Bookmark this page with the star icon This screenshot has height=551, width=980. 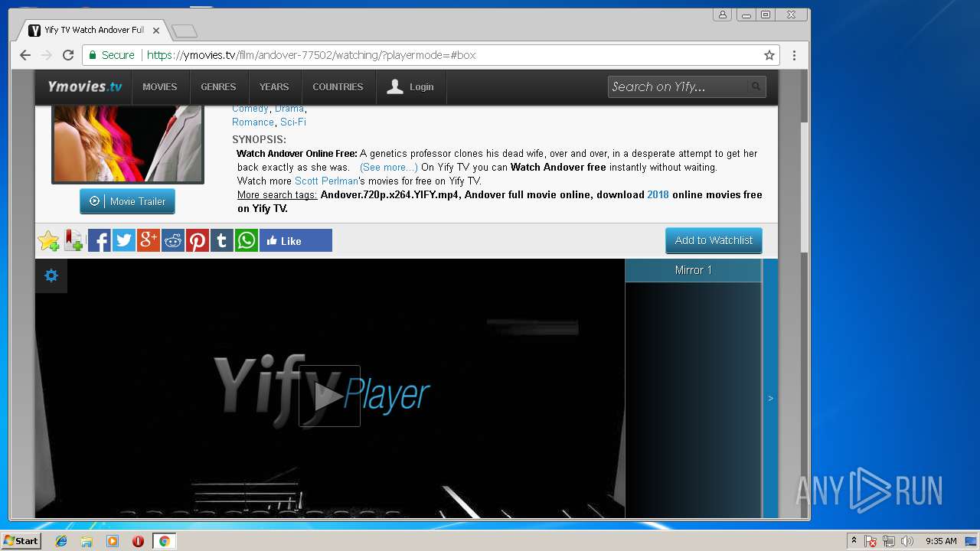[x=769, y=55]
